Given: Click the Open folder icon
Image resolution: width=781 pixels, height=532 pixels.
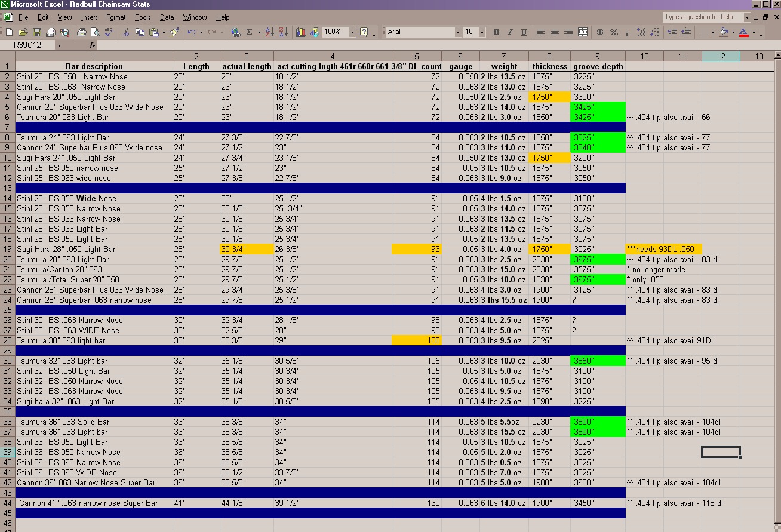Looking at the screenshot, I should click(23, 32).
